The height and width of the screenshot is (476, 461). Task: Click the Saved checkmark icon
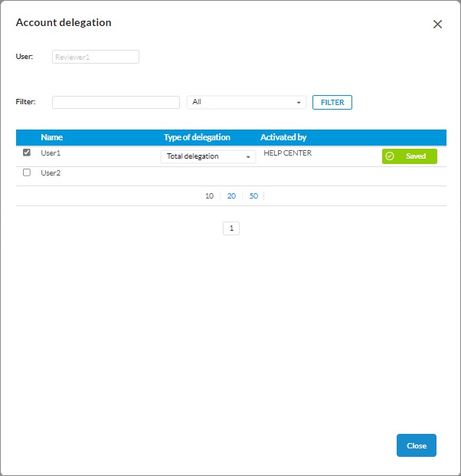point(390,156)
